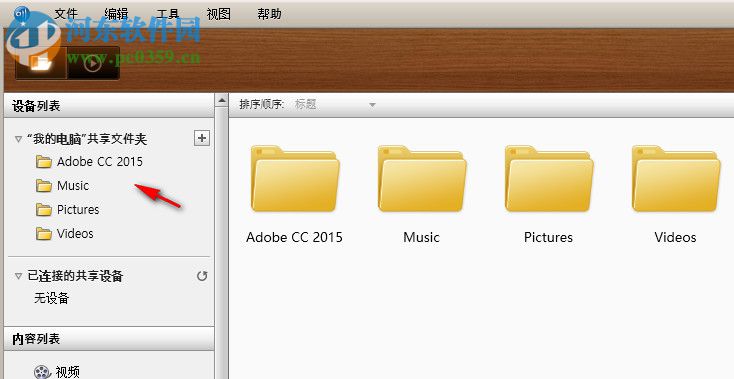Click the Pictures label under large folder

coord(548,237)
